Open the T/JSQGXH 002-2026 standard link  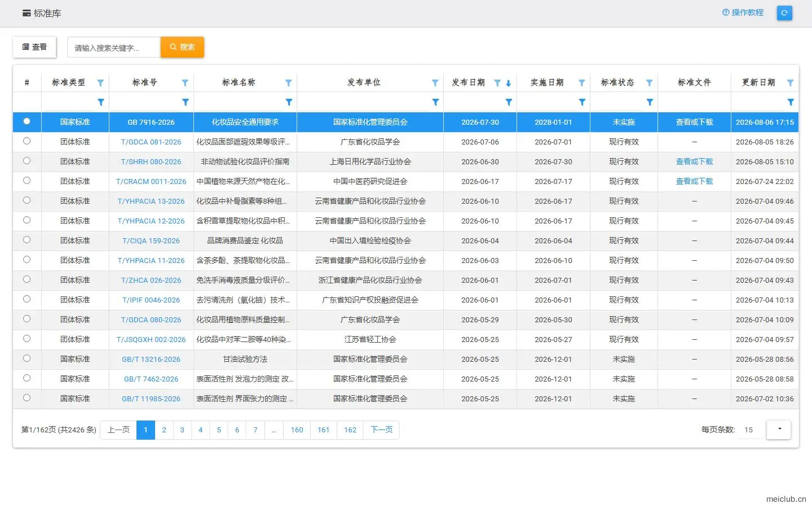tap(151, 340)
